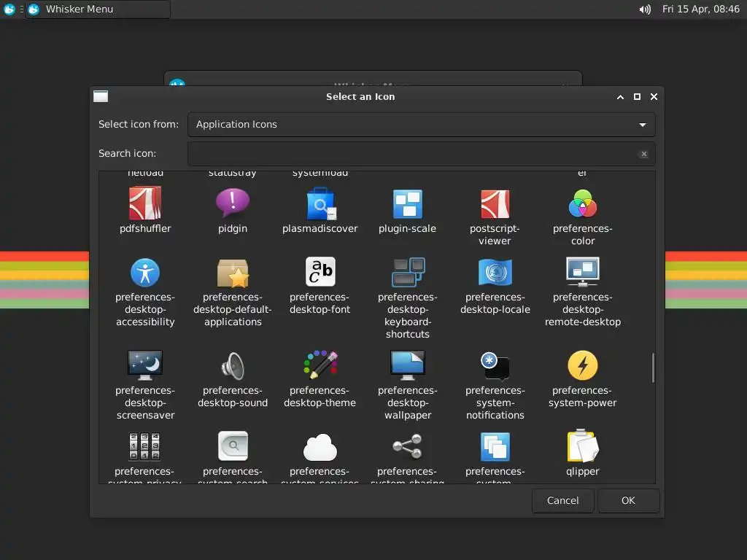Click the icon list scrollbar handle
Screen dimensions: 747x560
[653, 367]
